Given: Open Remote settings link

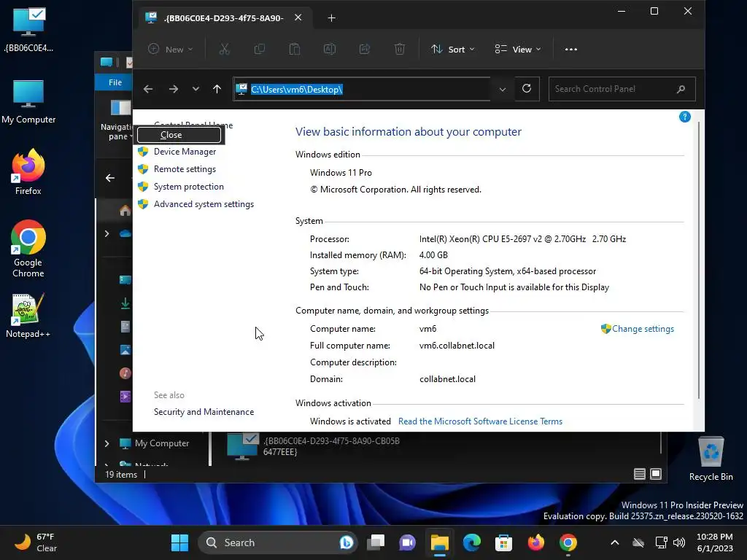Looking at the screenshot, I should point(185,169).
